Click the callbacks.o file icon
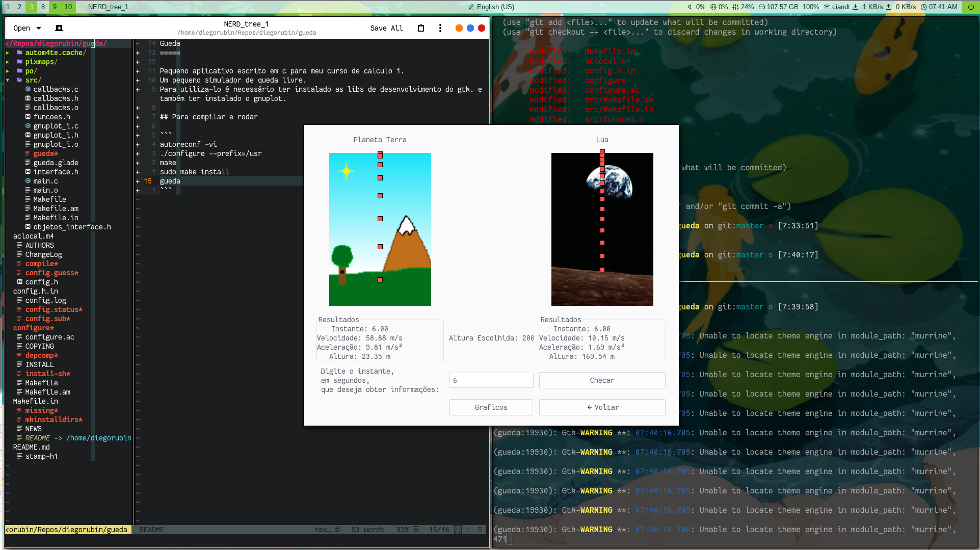The height and width of the screenshot is (550, 980). 28,108
